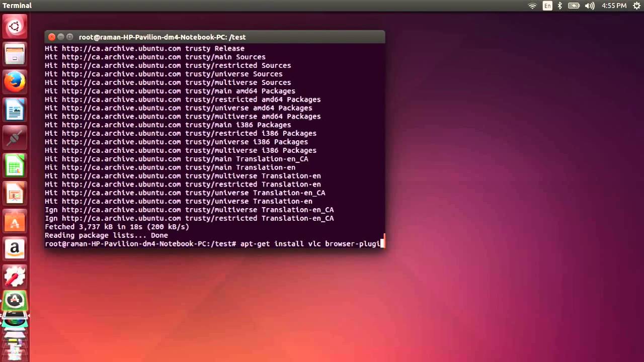Viewport: 644px width, 362px height.
Task: Open System Settings wrench-and-gear icon
Action: pos(15,277)
